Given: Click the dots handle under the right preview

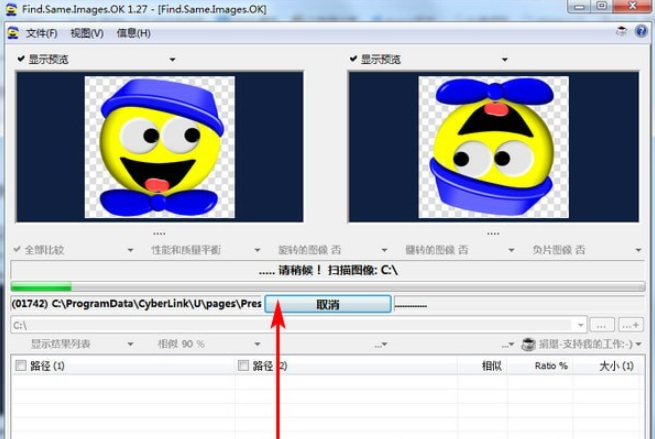Looking at the screenshot, I should (493, 233).
